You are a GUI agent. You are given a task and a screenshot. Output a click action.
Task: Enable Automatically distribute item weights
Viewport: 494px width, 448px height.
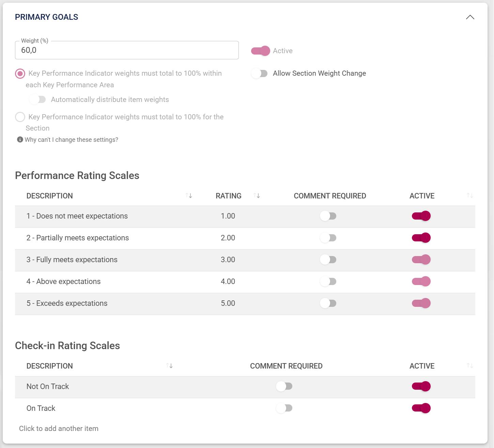(x=38, y=99)
